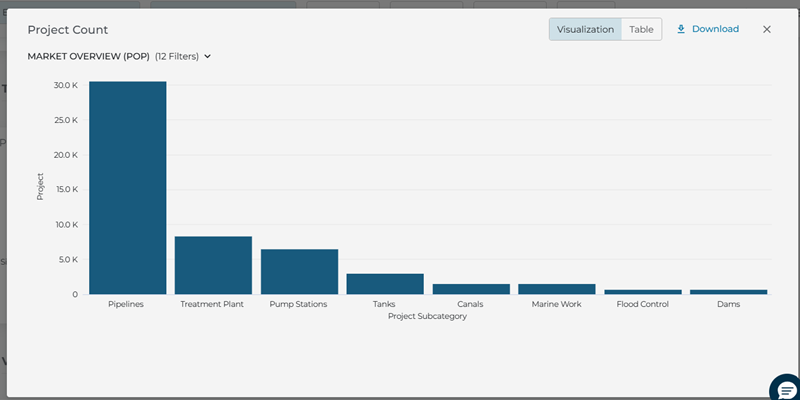Open the chat bubble icon
The image size is (800, 400).
787,390
